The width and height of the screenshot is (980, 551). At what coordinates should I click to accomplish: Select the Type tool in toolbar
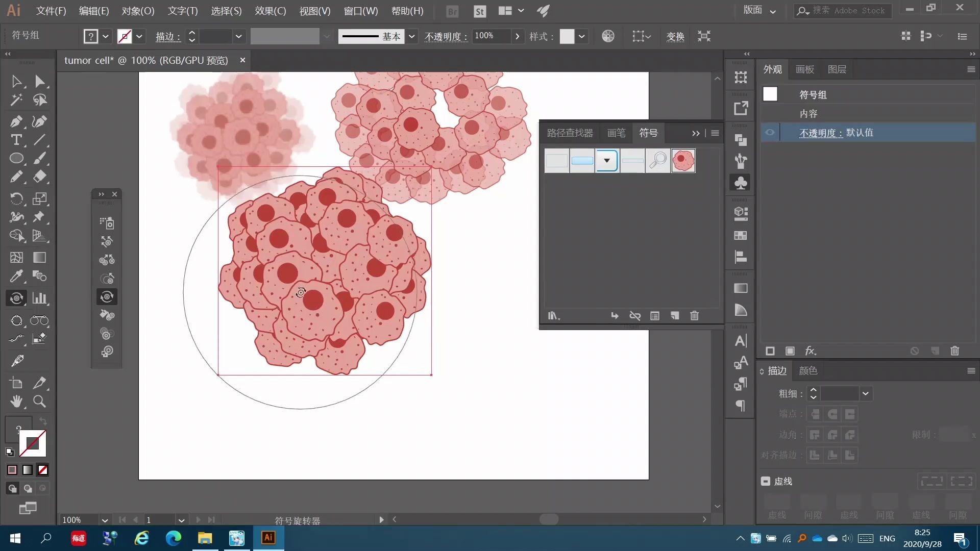point(16,141)
